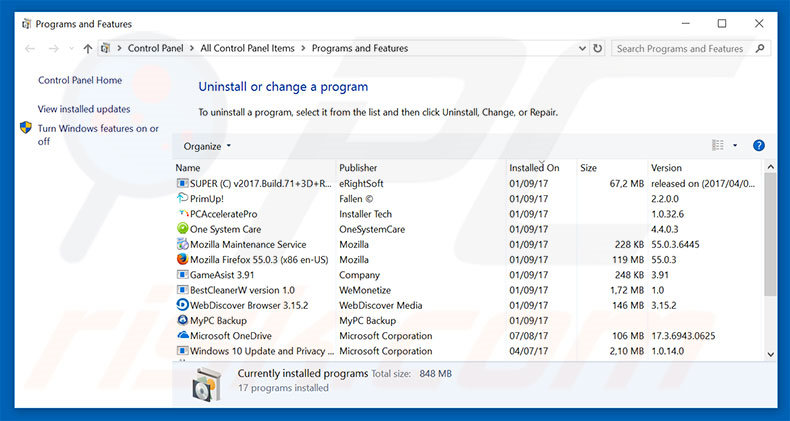Open the Control Panel Home link
790x421 pixels.
(x=80, y=80)
